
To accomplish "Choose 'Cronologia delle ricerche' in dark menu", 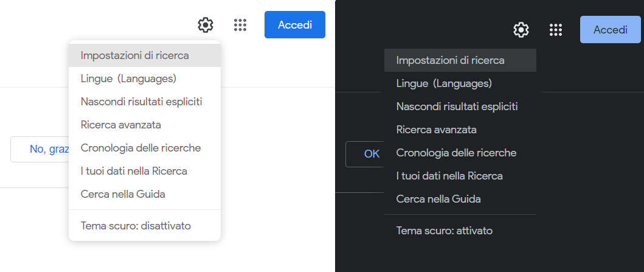I will click(460, 153).
